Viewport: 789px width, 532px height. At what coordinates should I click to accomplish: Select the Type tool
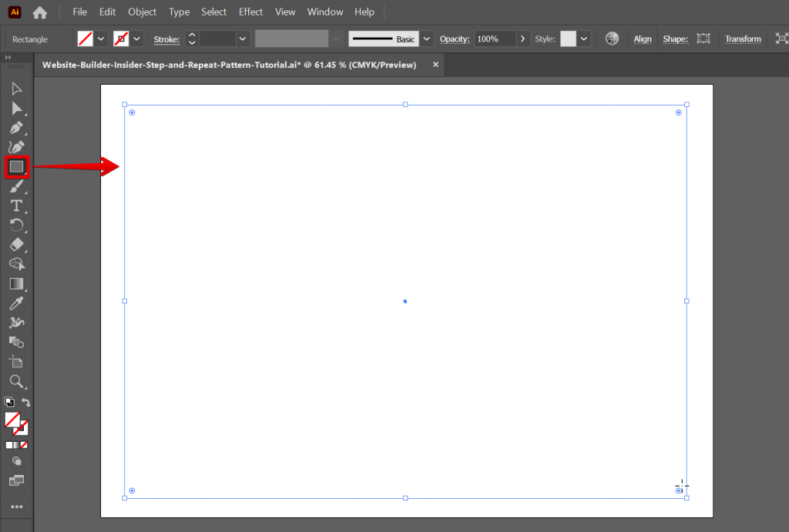point(17,206)
